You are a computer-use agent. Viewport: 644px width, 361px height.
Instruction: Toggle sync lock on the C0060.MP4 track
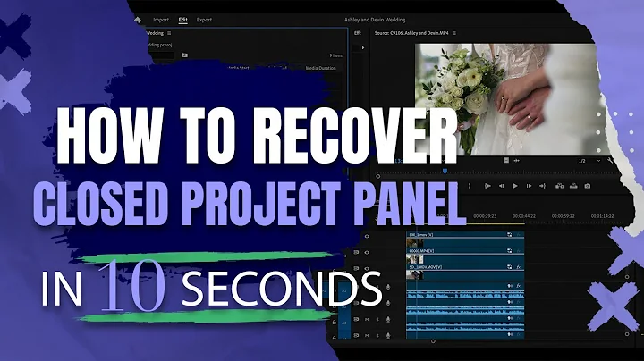click(356, 253)
